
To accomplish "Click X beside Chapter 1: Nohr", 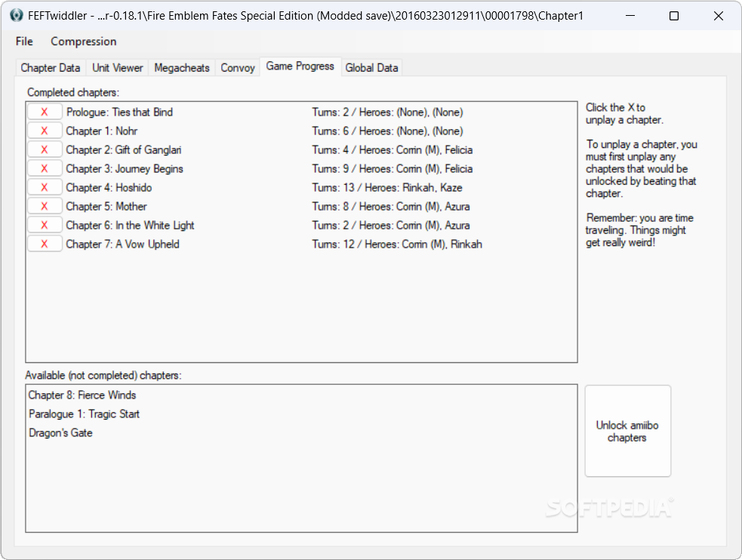I will tap(45, 131).
